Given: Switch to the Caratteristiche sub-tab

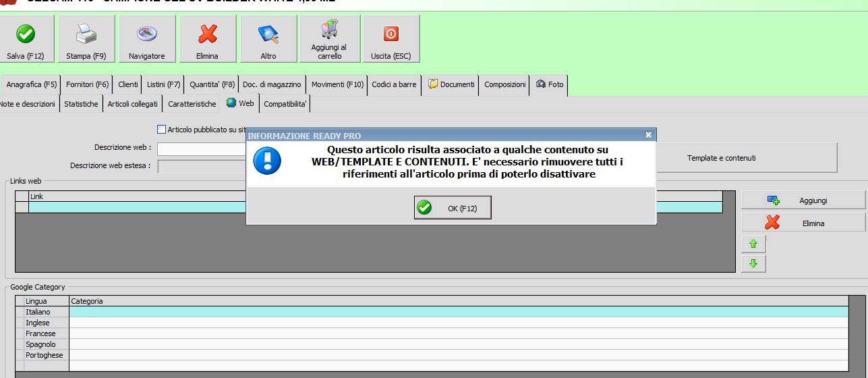Looking at the screenshot, I should point(192,104).
